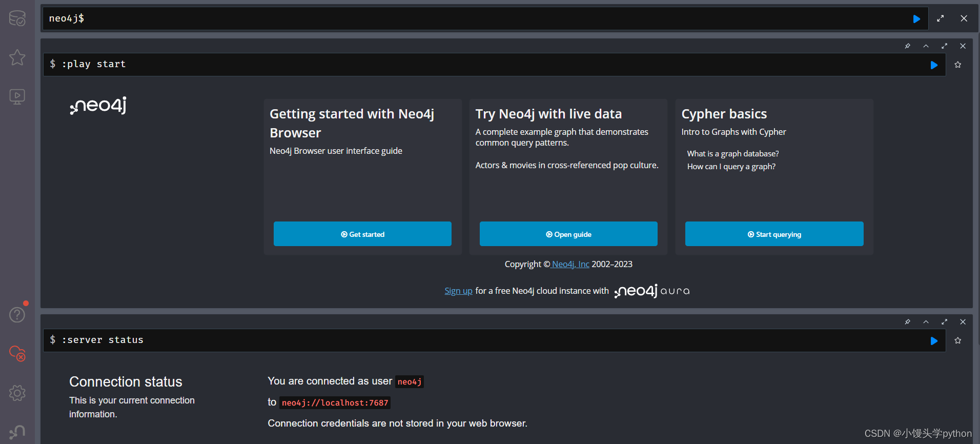The height and width of the screenshot is (444, 980).
Task: Close the :server status frame
Action: tap(963, 322)
